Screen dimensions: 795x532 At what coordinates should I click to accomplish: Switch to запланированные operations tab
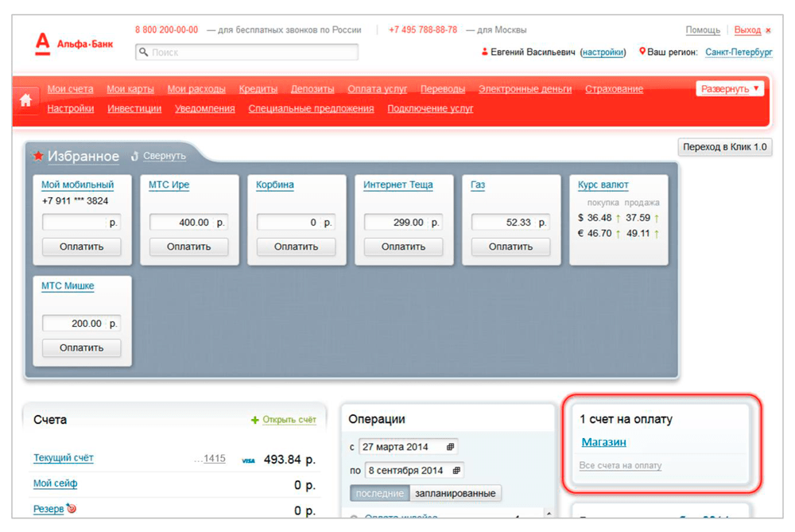point(456,493)
